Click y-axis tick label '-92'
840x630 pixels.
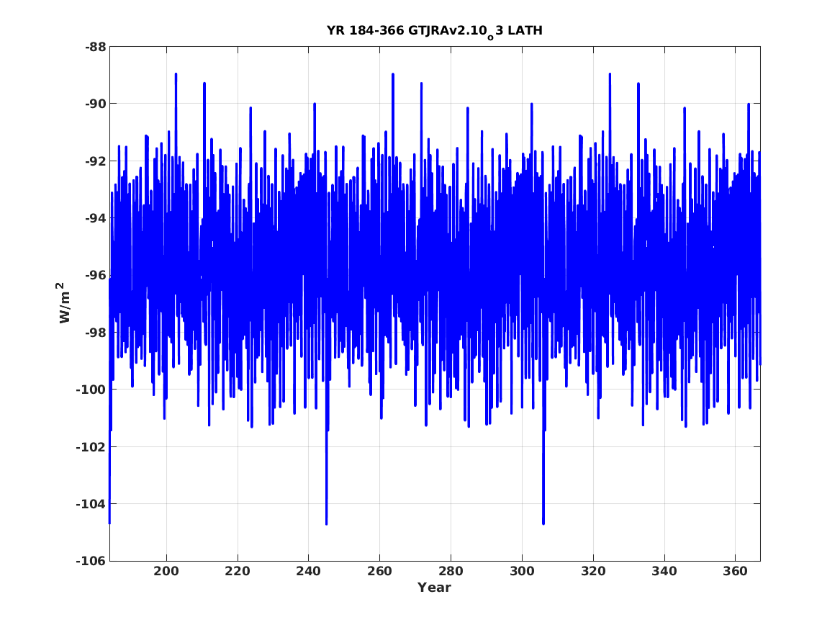coord(95,161)
